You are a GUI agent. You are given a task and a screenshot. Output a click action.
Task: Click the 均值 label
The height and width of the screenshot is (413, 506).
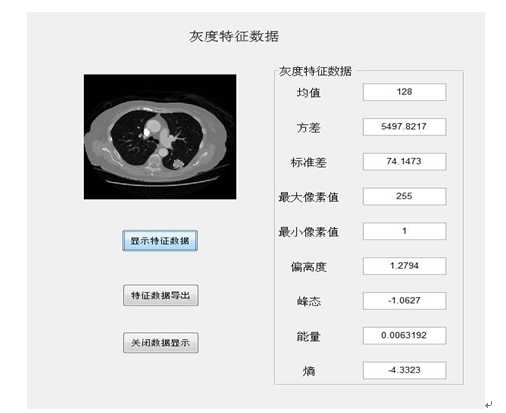(x=308, y=93)
